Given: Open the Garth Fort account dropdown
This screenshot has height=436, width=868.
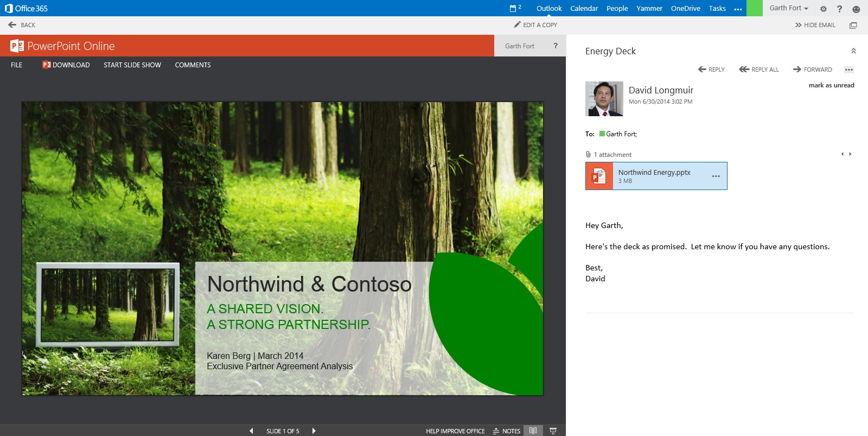Looking at the screenshot, I should click(789, 8).
